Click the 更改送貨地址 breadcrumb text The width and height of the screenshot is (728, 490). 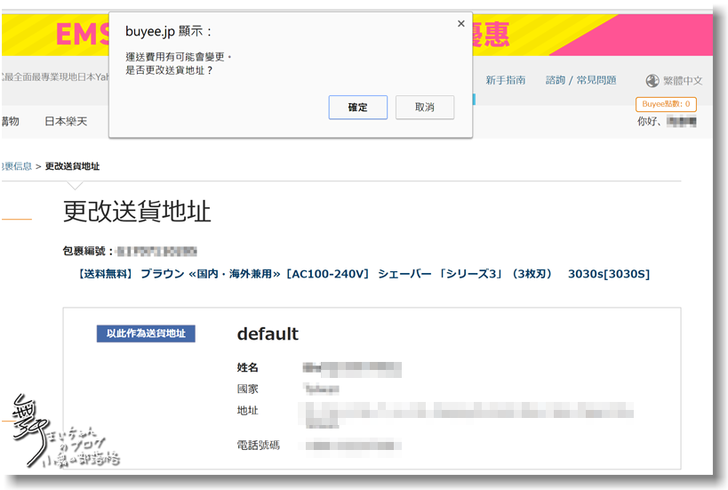72,166
